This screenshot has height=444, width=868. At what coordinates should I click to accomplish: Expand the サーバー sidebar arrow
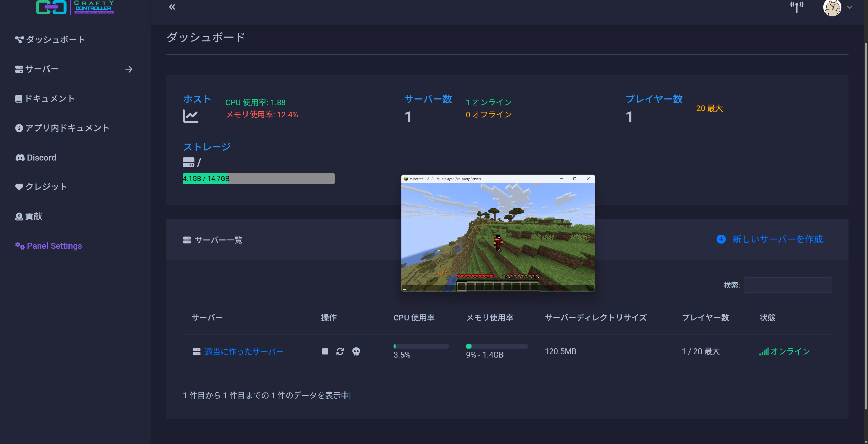[x=129, y=69]
